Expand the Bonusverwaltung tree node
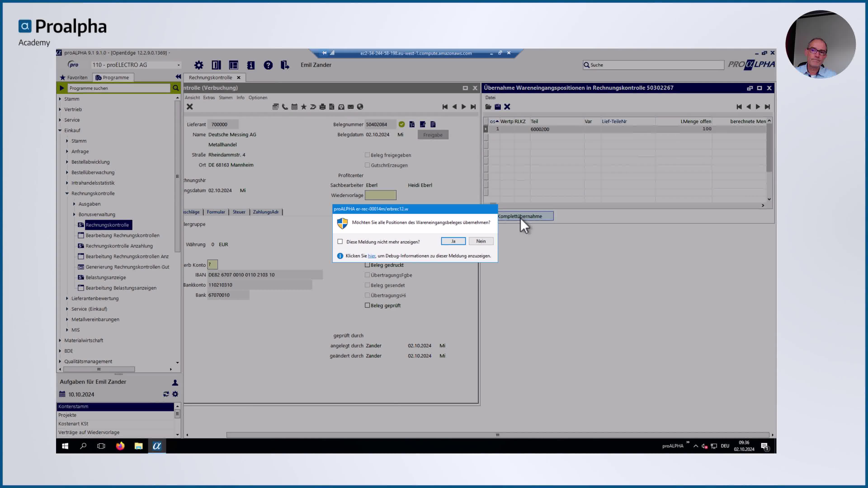The width and height of the screenshot is (868, 488). point(74,215)
